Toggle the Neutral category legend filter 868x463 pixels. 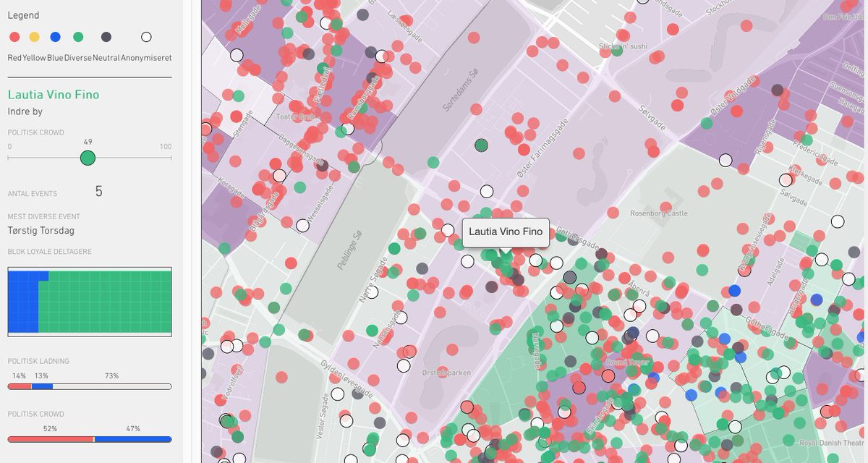point(106,36)
